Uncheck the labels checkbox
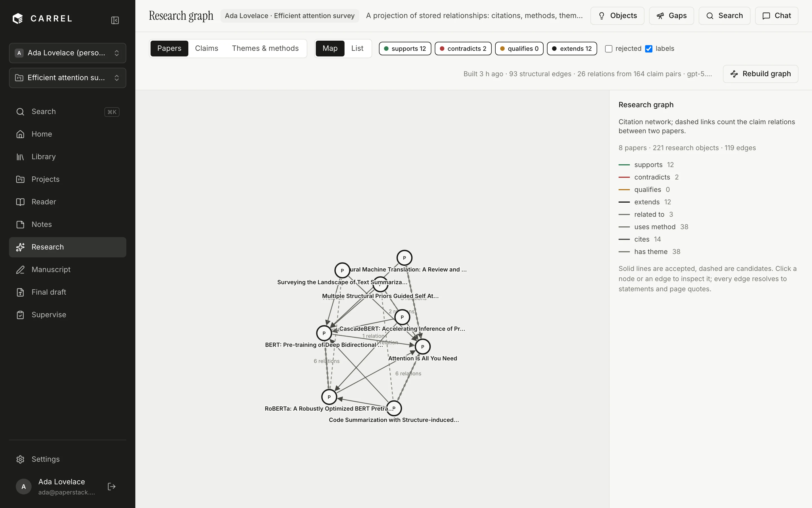 [x=648, y=49]
